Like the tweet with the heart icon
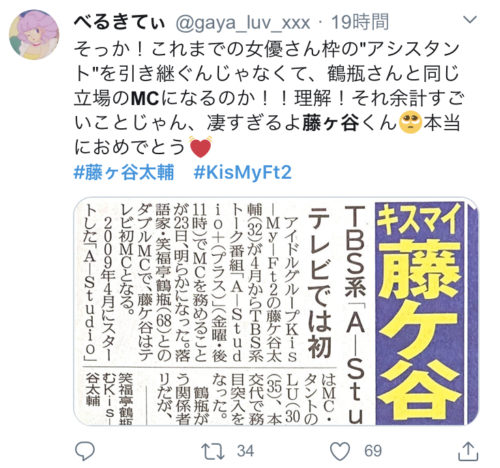Screen dimensions: 500x468 (340, 451)
